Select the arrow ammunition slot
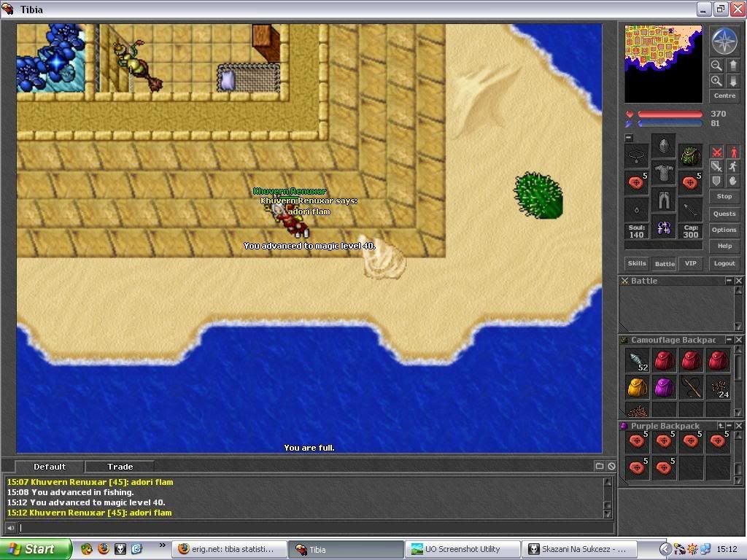 pos(690,209)
